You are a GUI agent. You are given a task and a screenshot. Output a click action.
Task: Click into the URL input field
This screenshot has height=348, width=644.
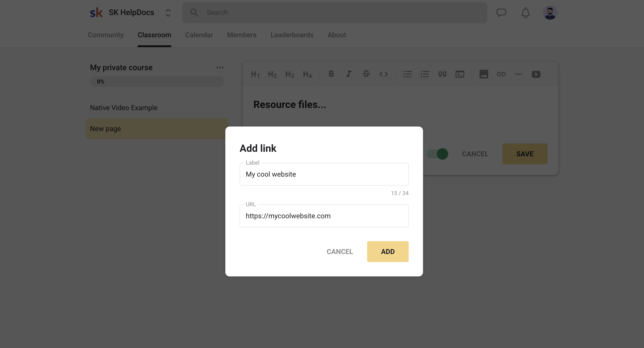(324, 216)
